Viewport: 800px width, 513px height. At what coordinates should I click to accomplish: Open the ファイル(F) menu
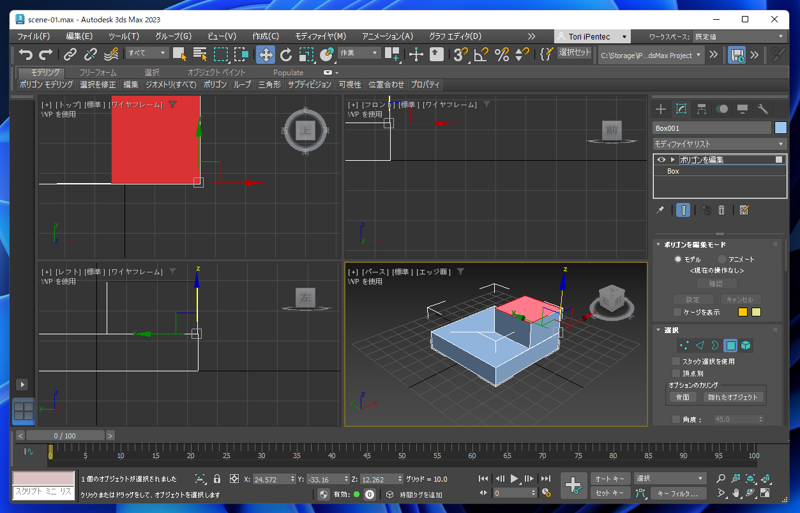[x=34, y=37]
